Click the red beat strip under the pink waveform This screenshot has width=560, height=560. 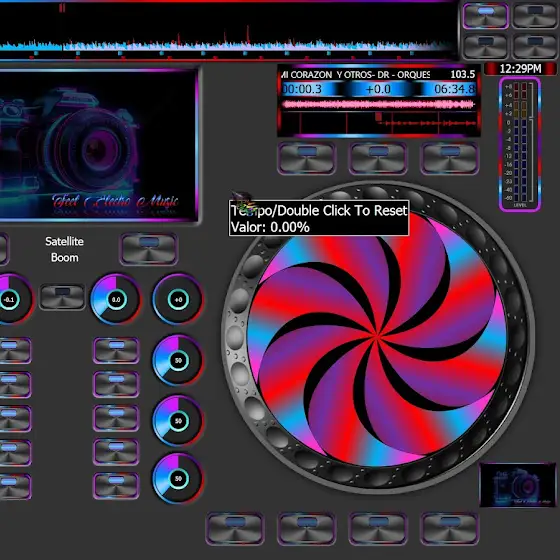click(378, 123)
